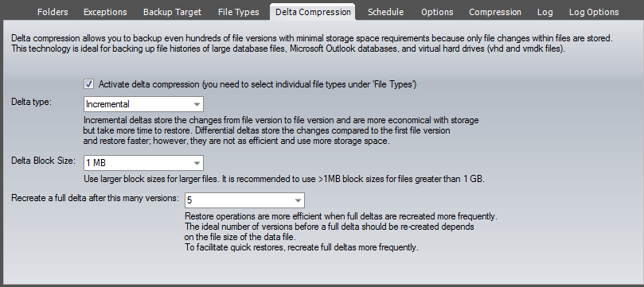Viewport: 644px width, 287px height.
Task: Click the Delta Block Size label
Action: point(44,161)
